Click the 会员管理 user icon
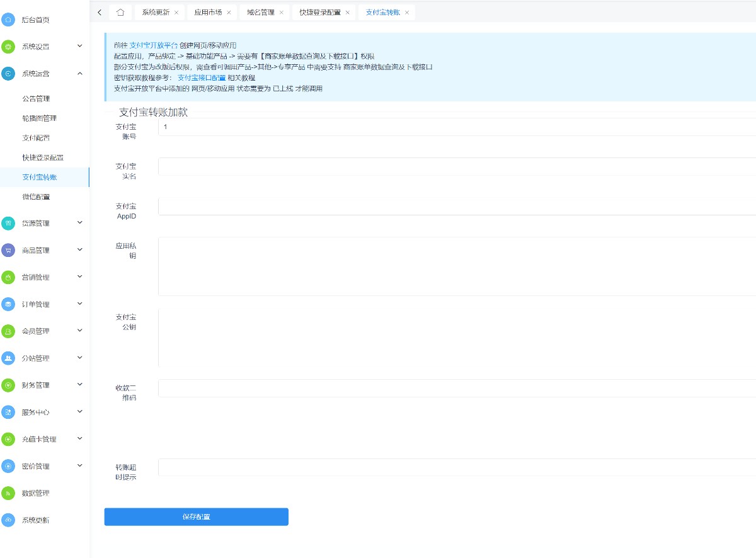 coord(8,331)
